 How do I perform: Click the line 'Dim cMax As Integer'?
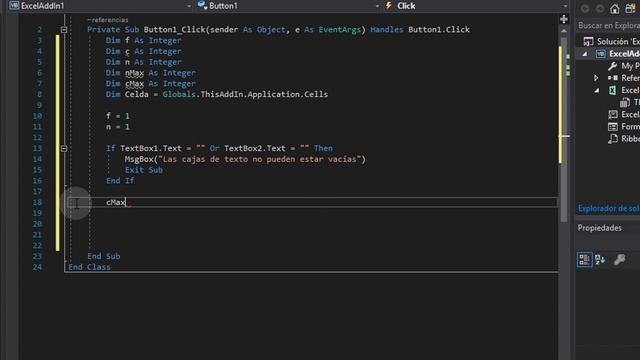pyautogui.click(x=151, y=84)
